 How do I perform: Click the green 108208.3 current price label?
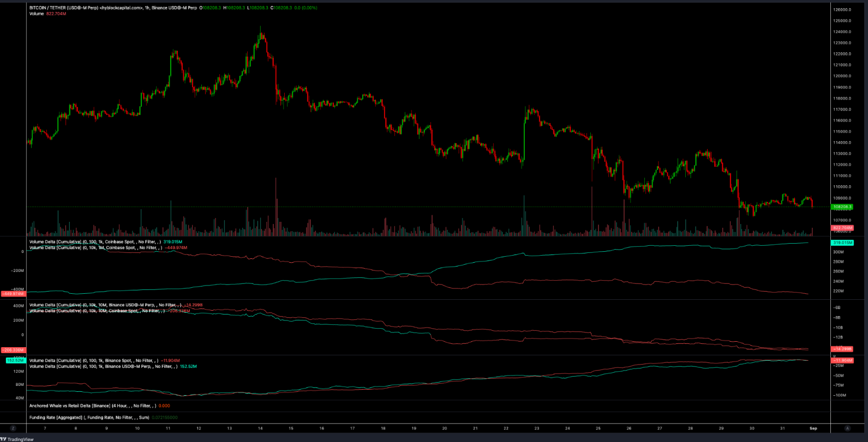click(x=841, y=207)
